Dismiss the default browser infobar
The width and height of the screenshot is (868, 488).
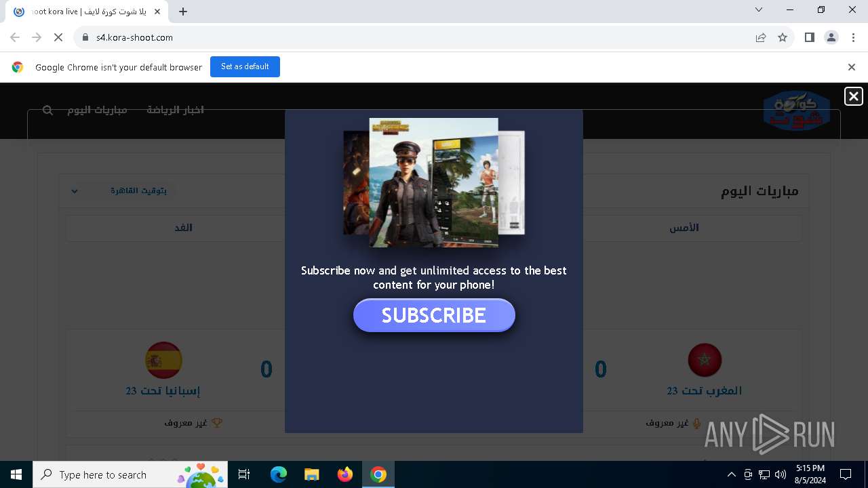[x=852, y=67]
